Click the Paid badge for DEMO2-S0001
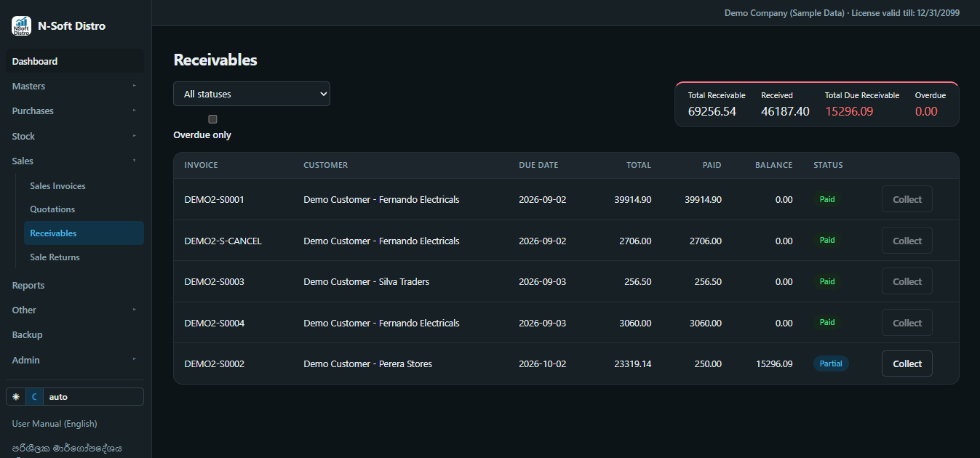Image resolution: width=980 pixels, height=458 pixels. pos(827,199)
